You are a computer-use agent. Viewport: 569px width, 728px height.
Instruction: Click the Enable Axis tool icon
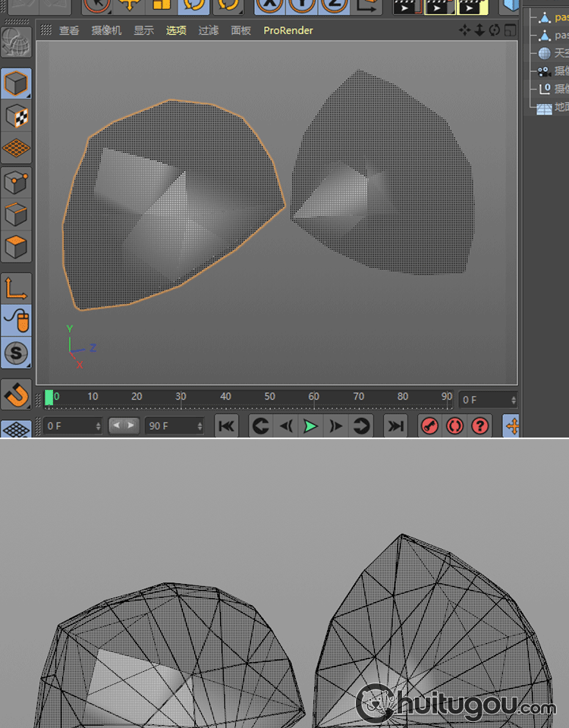coord(16,288)
